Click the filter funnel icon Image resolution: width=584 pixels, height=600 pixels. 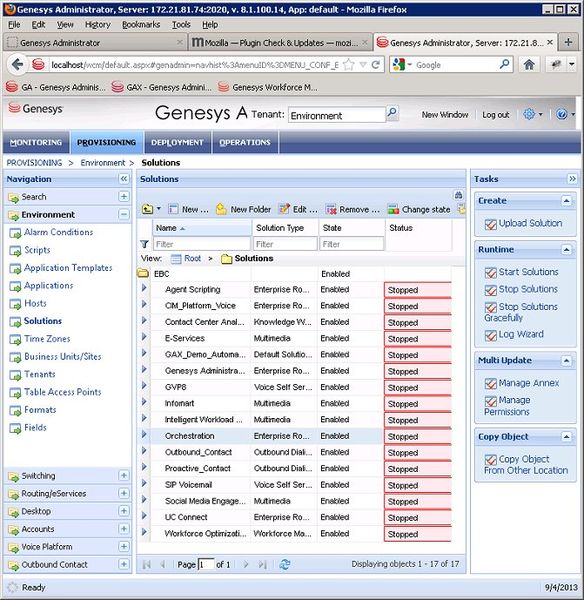(144, 244)
